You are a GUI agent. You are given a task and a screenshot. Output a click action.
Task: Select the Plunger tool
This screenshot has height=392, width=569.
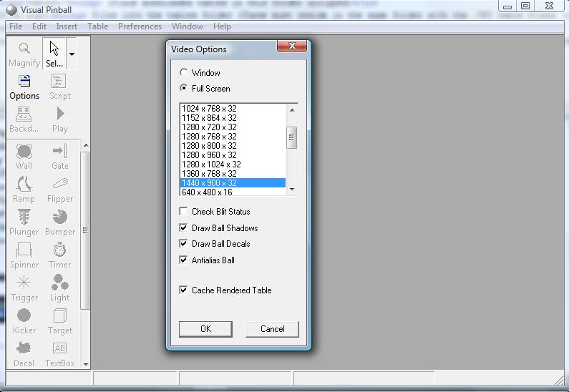(x=24, y=222)
